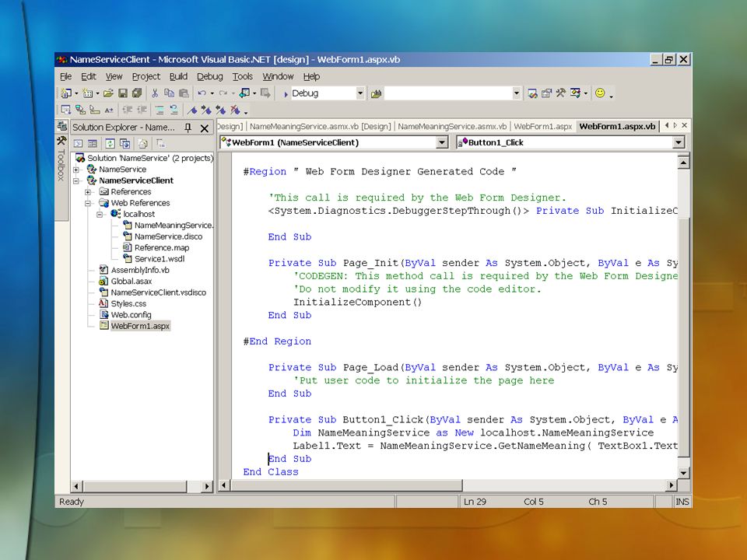Image resolution: width=747 pixels, height=560 pixels.
Task: Expand the NameService project node
Action: (76, 170)
